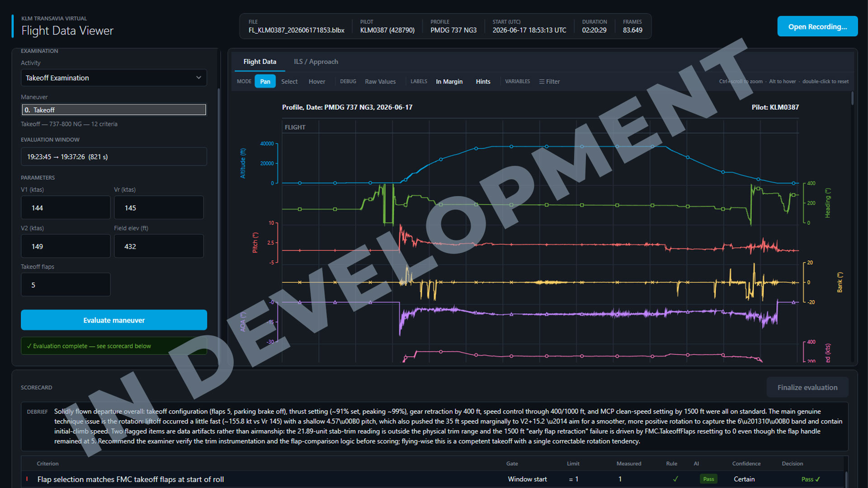Toggle Hints labels
The height and width of the screenshot is (488, 868).
point(483,81)
